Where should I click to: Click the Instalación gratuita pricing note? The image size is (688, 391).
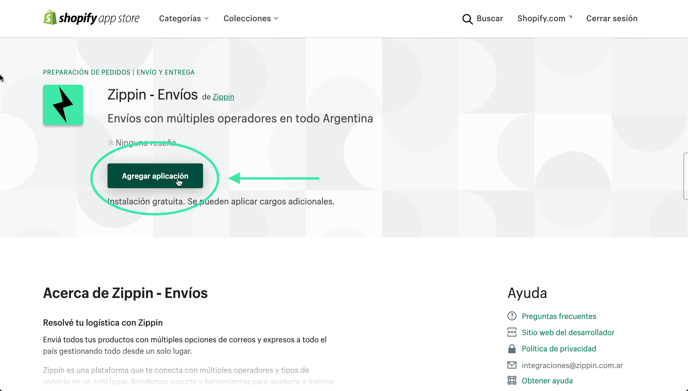(x=221, y=201)
